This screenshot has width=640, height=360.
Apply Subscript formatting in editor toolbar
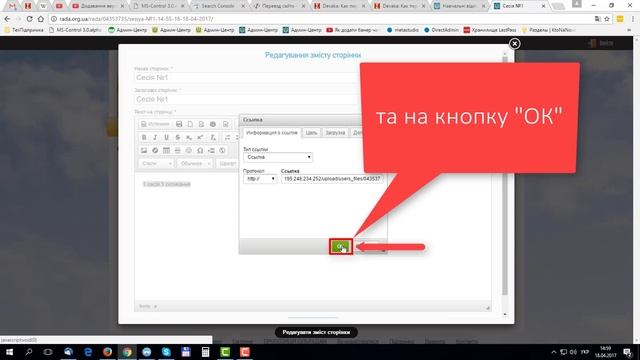[189, 138]
